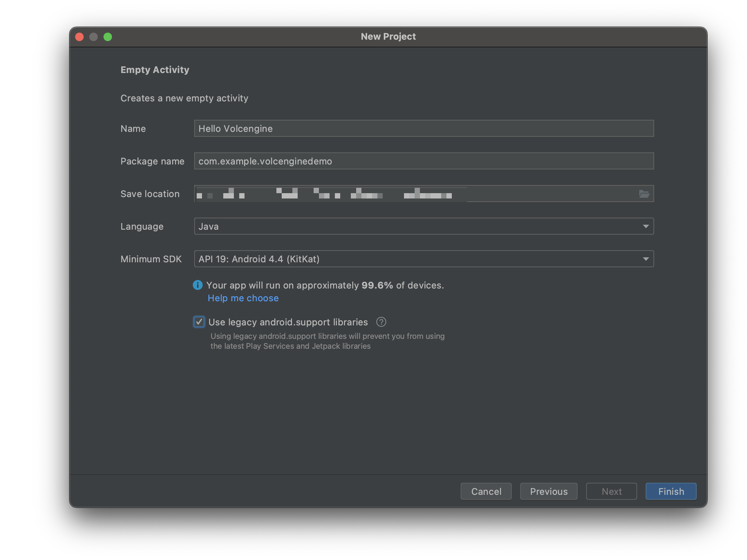Click the Finish button

click(671, 491)
